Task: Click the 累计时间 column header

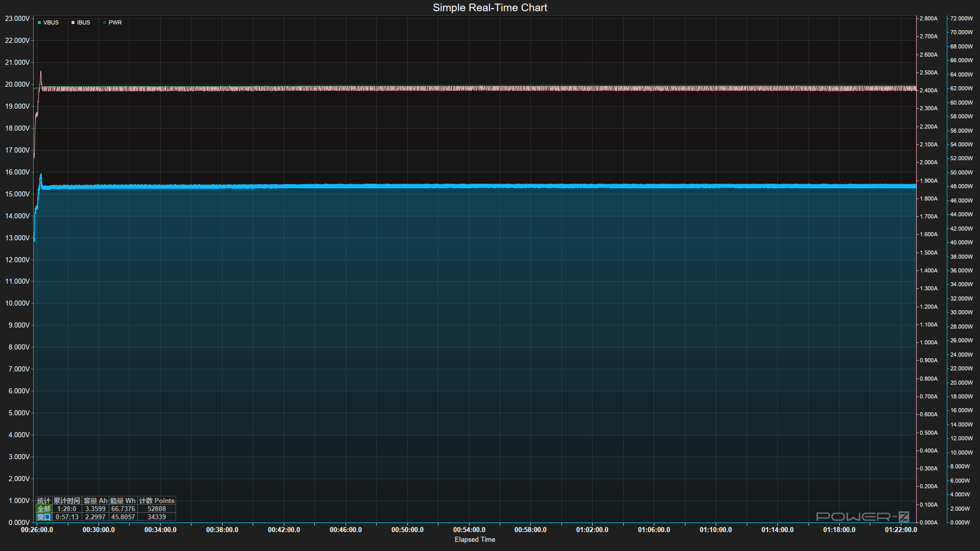Action: (67, 500)
